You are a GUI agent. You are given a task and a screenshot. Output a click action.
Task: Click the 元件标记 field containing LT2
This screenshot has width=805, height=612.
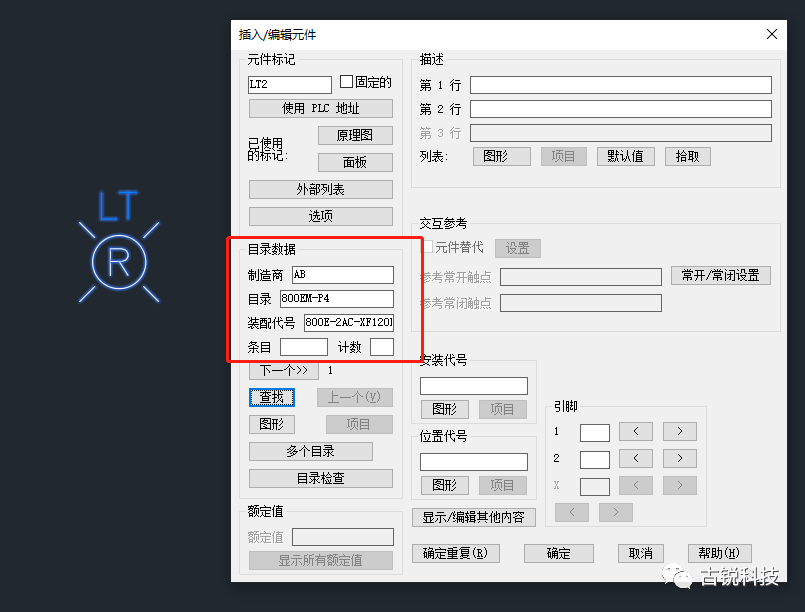pyautogui.click(x=290, y=84)
